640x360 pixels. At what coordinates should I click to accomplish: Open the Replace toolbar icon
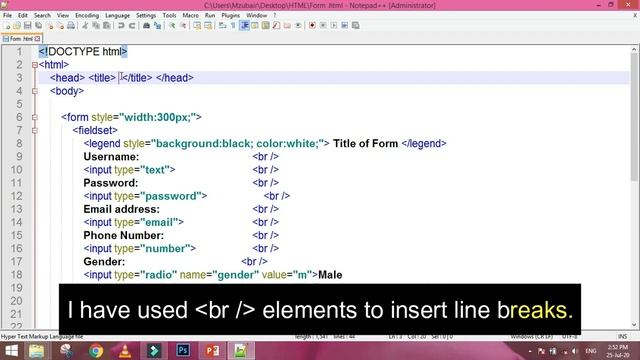(x=157, y=25)
